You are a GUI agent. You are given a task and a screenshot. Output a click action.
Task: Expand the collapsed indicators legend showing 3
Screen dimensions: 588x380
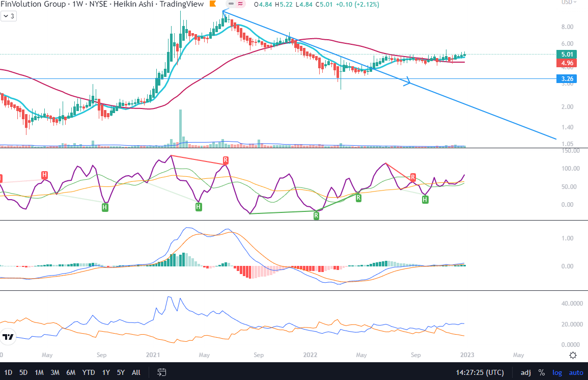(x=9, y=16)
